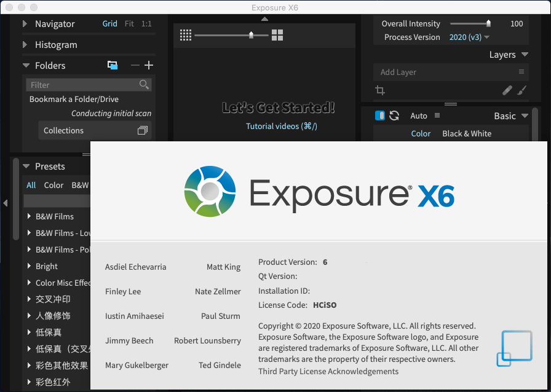
Task: Open Tutorial videos link
Action: [x=282, y=126]
